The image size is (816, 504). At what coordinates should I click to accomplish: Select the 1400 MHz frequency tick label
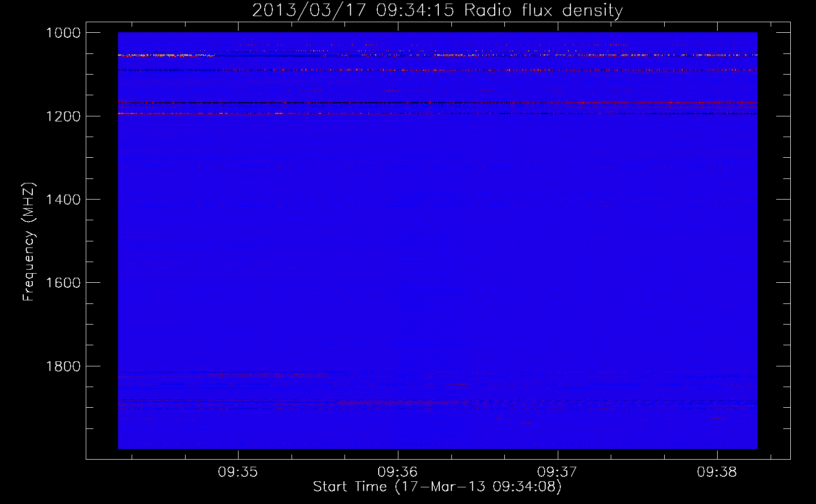(63, 200)
